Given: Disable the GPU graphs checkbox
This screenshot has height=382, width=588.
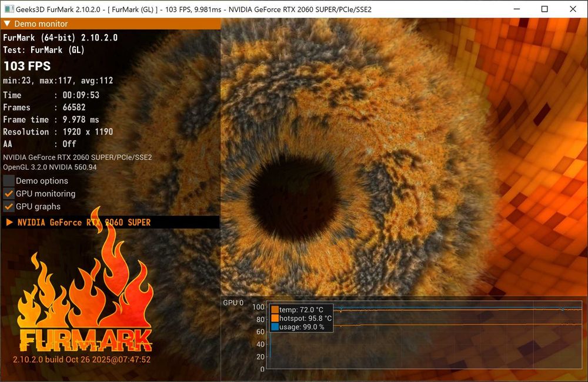Looking at the screenshot, I should coord(9,206).
